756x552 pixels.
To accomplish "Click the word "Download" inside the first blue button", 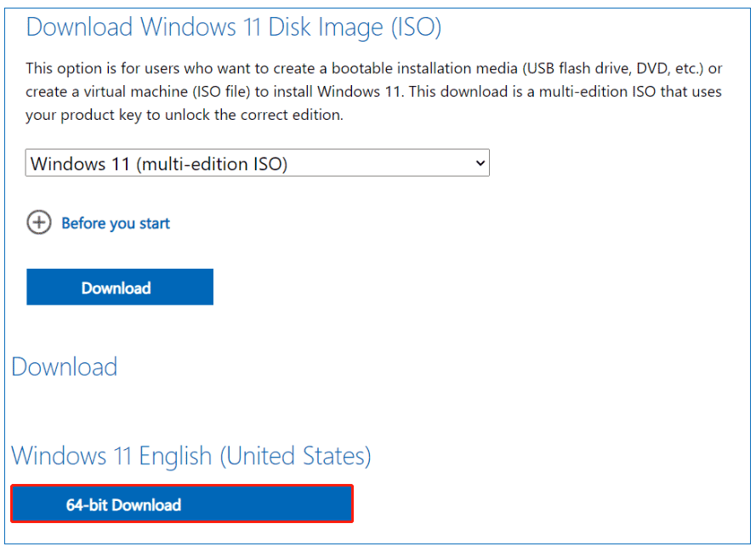I will tap(116, 288).
